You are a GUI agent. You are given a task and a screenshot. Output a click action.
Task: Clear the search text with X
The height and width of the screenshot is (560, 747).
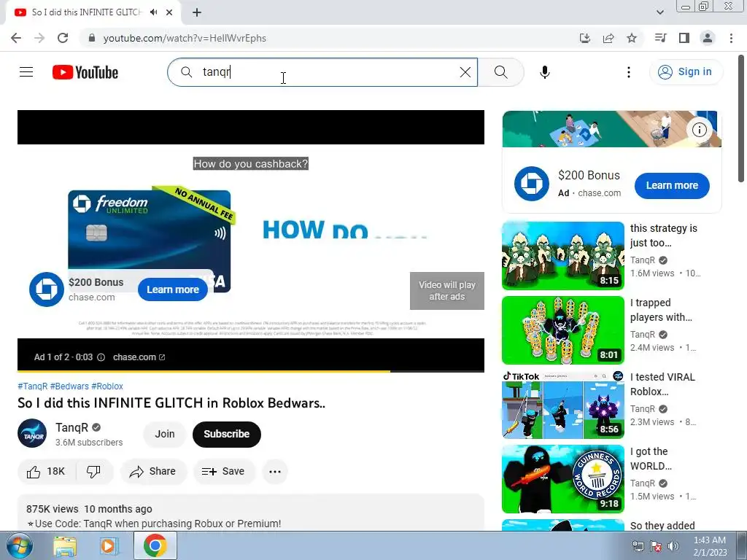pyautogui.click(x=465, y=72)
